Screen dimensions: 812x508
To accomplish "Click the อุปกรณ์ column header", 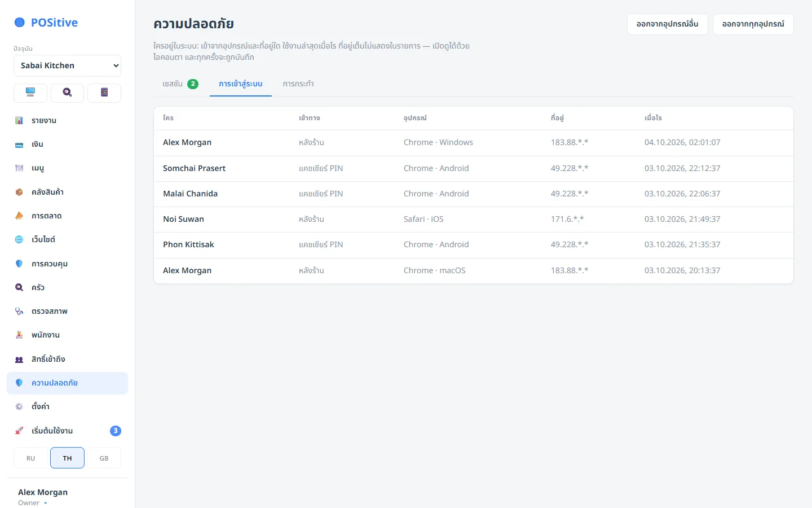I will [415, 118].
